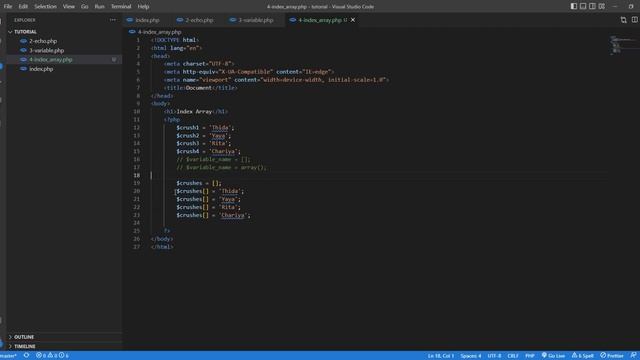The width and height of the screenshot is (640, 360).
Task: Switch to the 3-variable.php tab
Action: tap(255, 20)
